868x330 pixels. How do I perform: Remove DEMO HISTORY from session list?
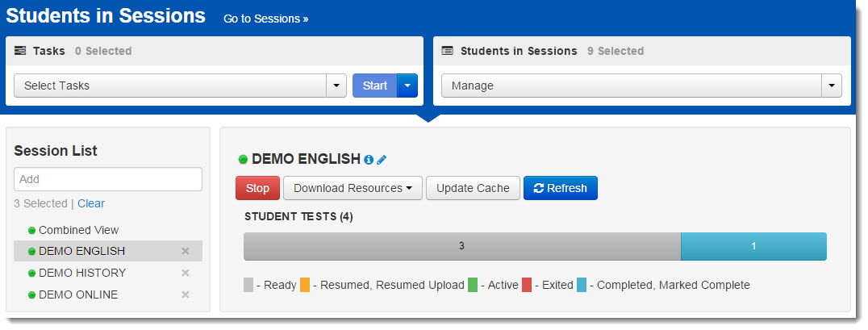[185, 273]
